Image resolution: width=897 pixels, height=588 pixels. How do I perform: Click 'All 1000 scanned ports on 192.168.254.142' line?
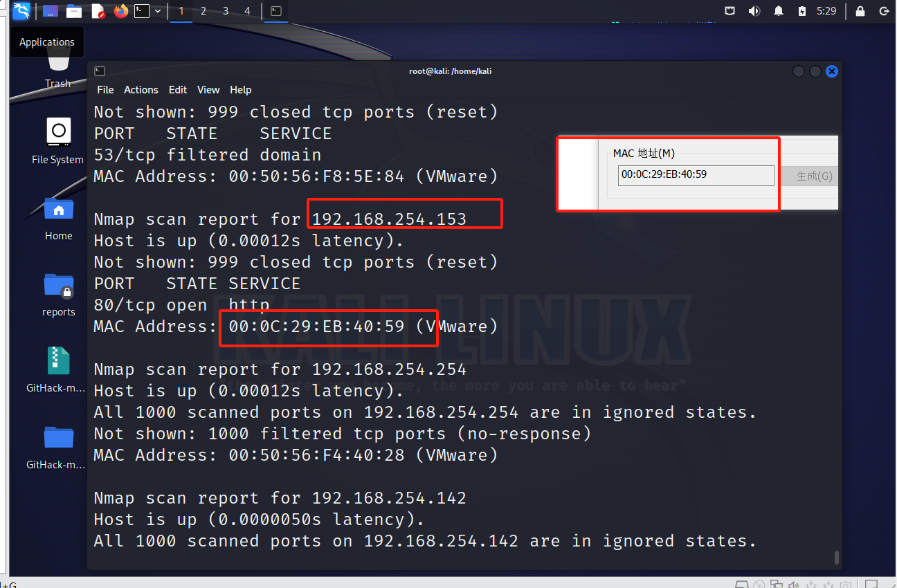pos(425,541)
